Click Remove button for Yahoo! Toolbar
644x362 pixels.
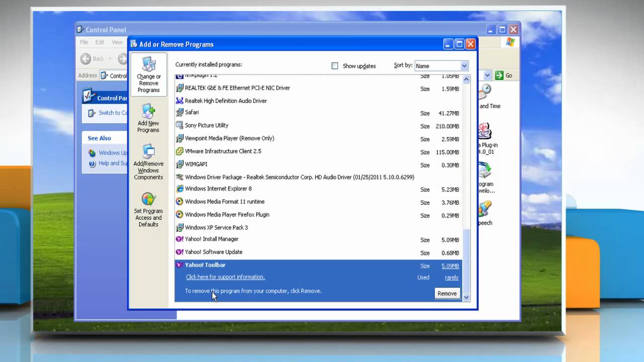(x=447, y=294)
